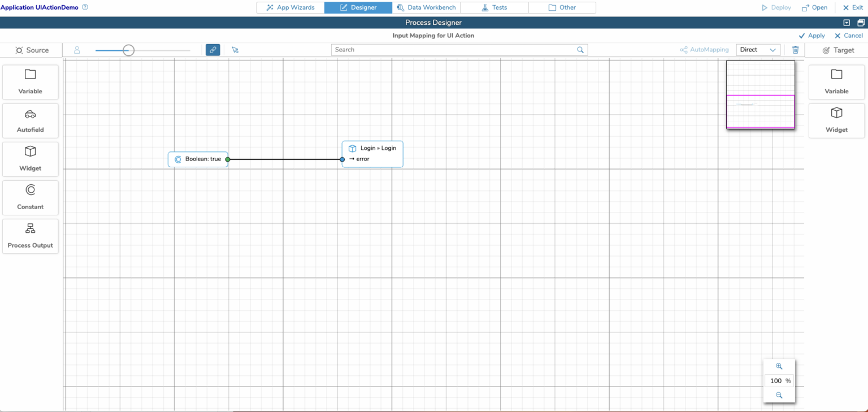Run AutoMapping

click(704, 50)
